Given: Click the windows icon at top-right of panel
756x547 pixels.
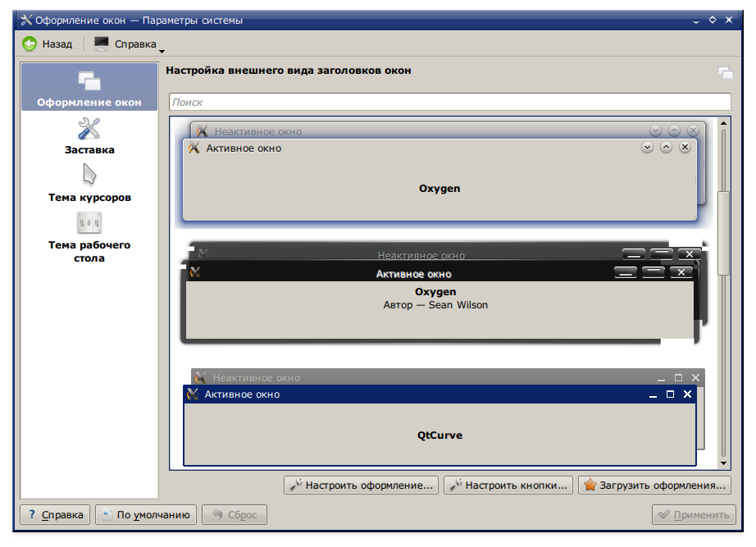Looking at the screenshot, I should [725, 72].
